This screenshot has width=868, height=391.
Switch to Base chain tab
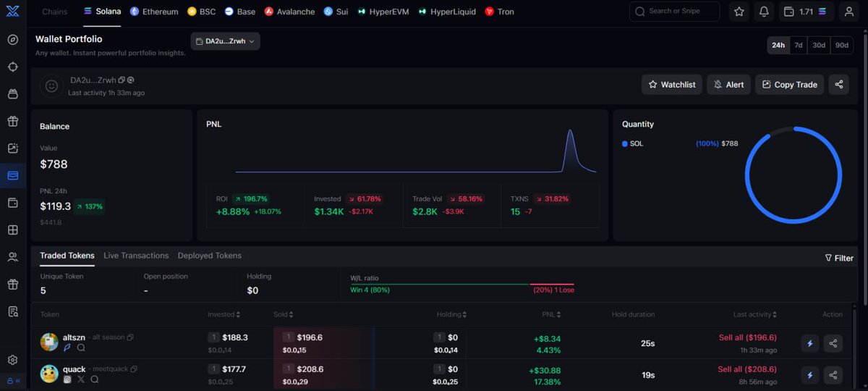[x=239, y=12]
